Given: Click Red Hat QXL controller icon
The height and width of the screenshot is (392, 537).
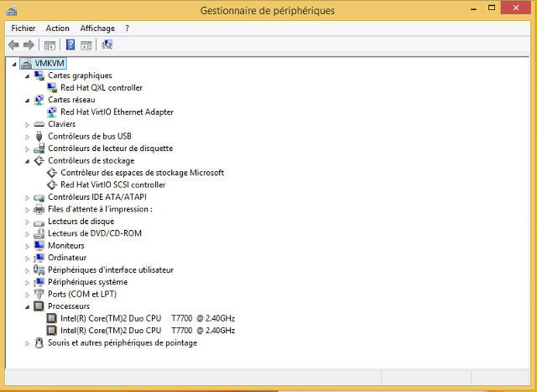Looking at the screenshot, I should tap(52, 88).
